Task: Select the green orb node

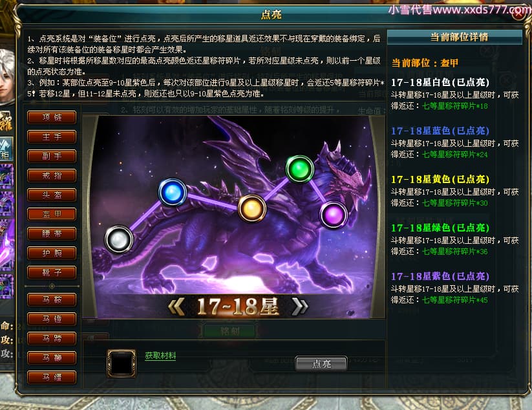Action: [299, 169]
